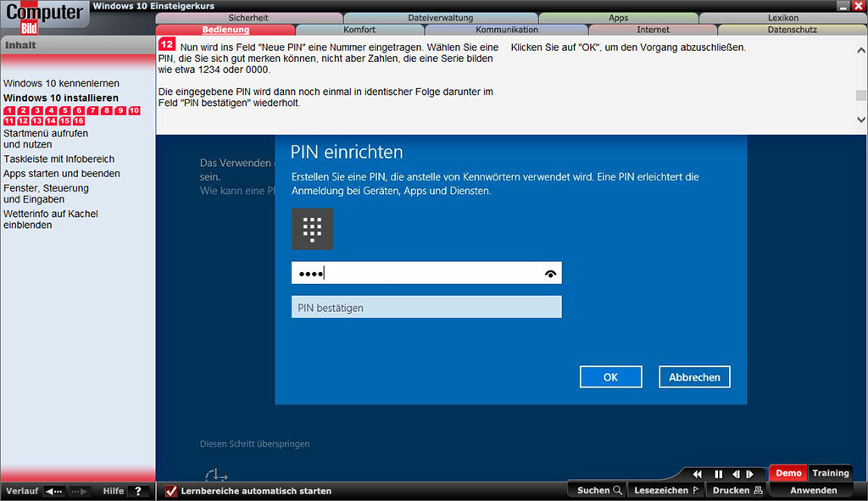Go forward in Verlauf history arrow
This screenshot has height=501, width=868.
(x=79, y=491)
